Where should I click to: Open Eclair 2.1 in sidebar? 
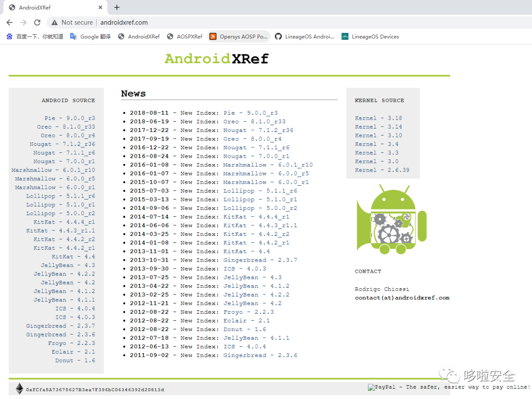pos(73,352)
